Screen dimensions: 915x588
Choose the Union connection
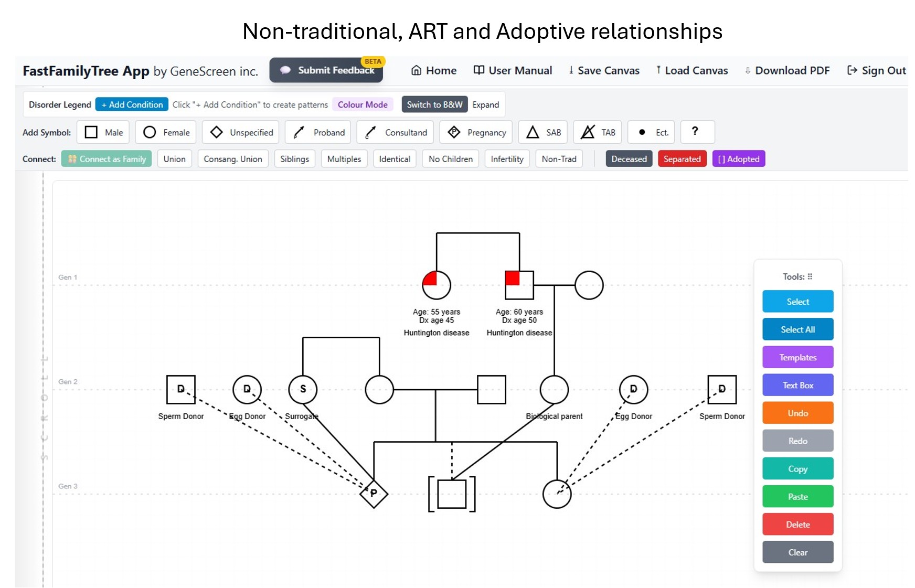(174, 159)
